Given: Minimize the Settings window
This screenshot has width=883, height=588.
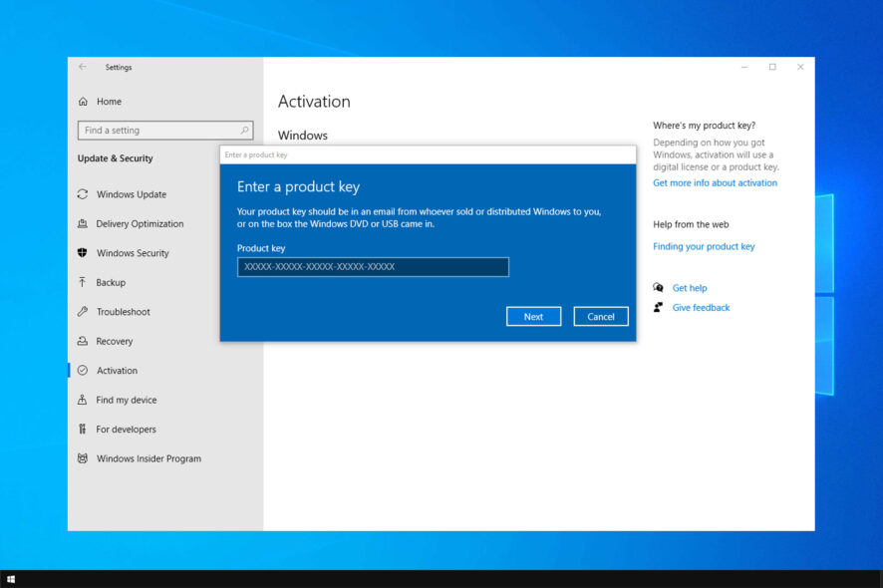Looking at the screenshot, I should coord(744,67).
